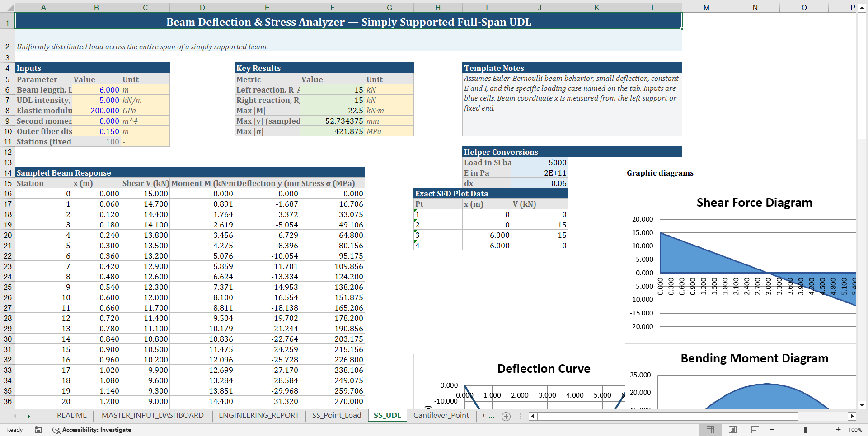
Task: Open the README sheet tab
Action: (x=71, y=415)
